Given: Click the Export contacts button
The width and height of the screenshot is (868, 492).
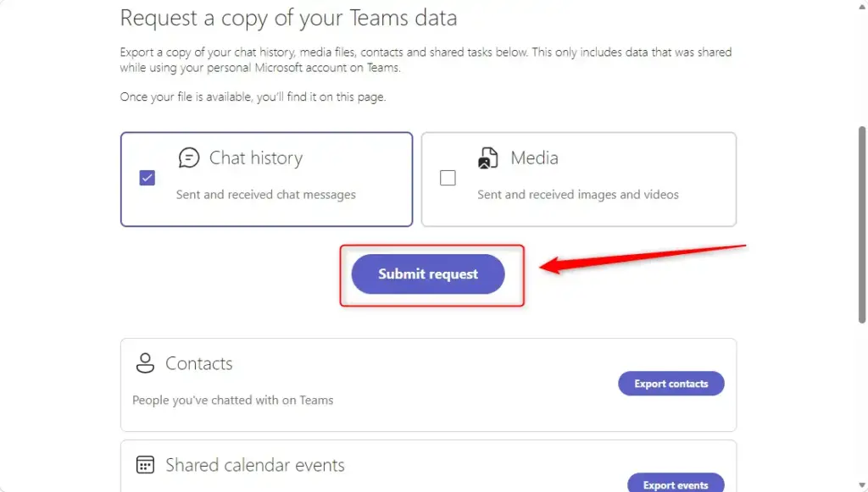Looking at the screenshot, I should 671,384.
